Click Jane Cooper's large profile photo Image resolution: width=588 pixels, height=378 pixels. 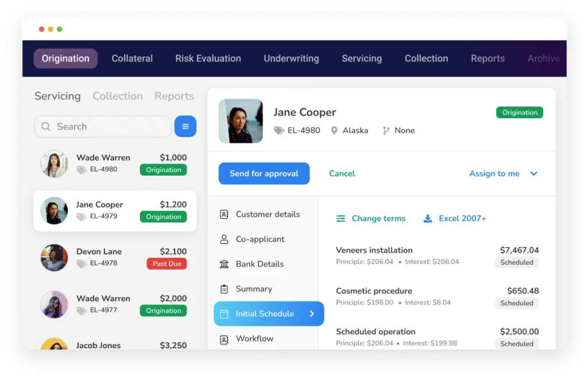click(241, 121)
